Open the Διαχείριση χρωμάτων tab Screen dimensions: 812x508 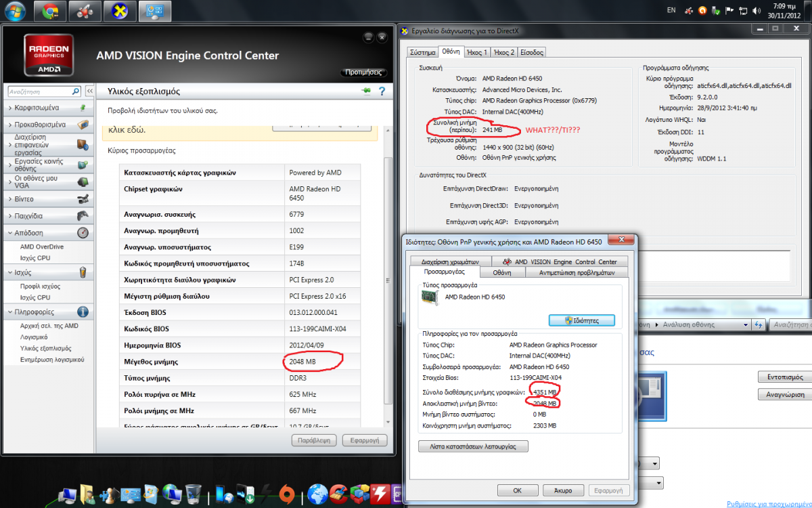[450, 261]
